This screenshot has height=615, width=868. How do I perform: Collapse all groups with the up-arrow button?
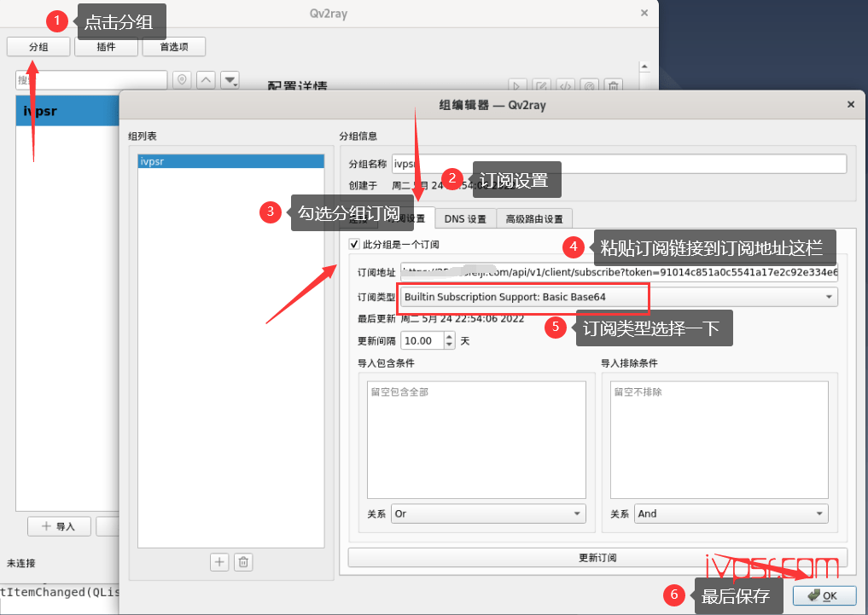tap(206, 80)
